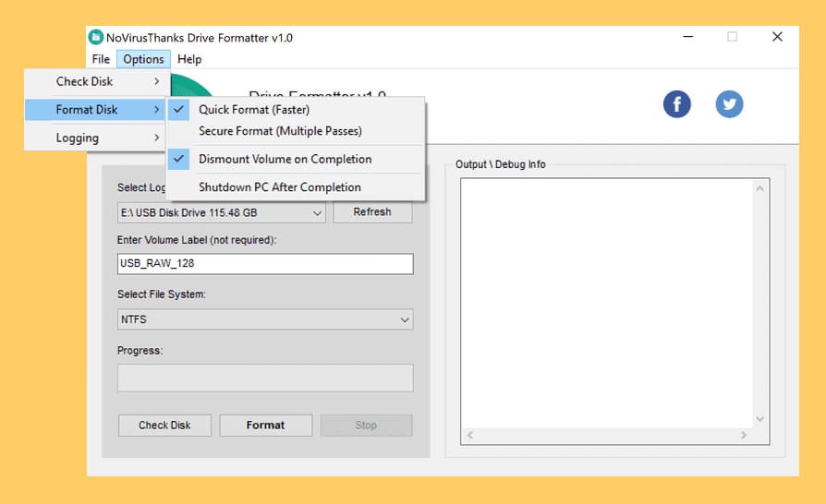
Task: Click the output scrollbar down arrow
Action: [759, 419]
